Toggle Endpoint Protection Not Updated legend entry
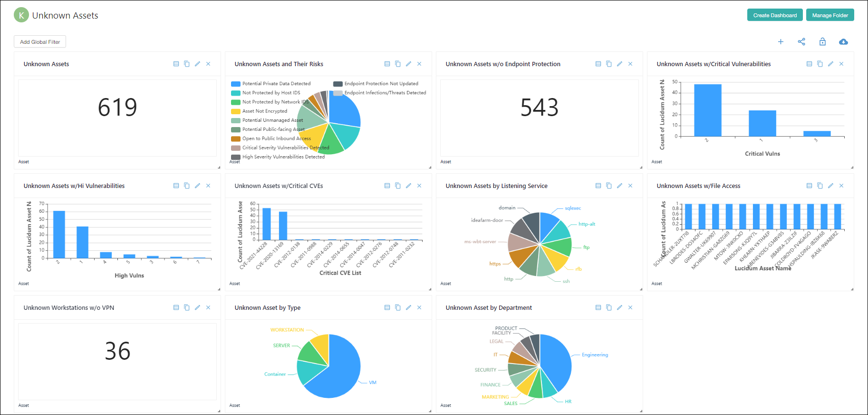868x415 pixels. tap(376, 84)
